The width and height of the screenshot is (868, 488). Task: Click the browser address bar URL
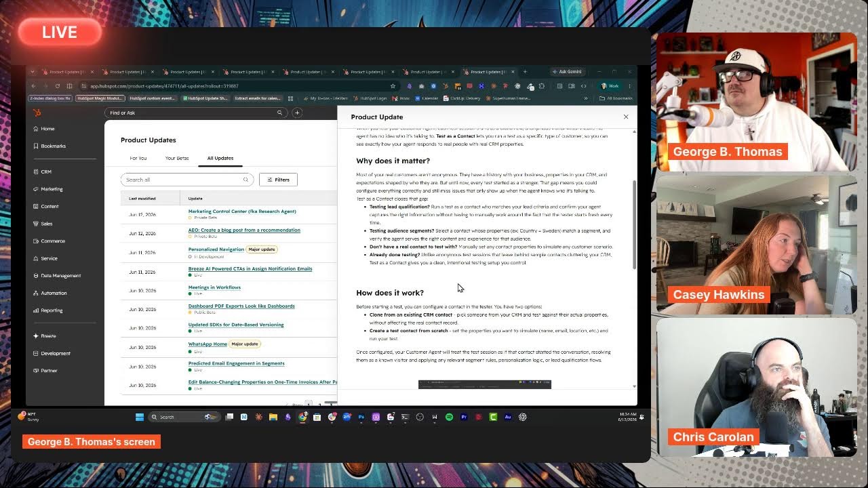coord(164,86)
